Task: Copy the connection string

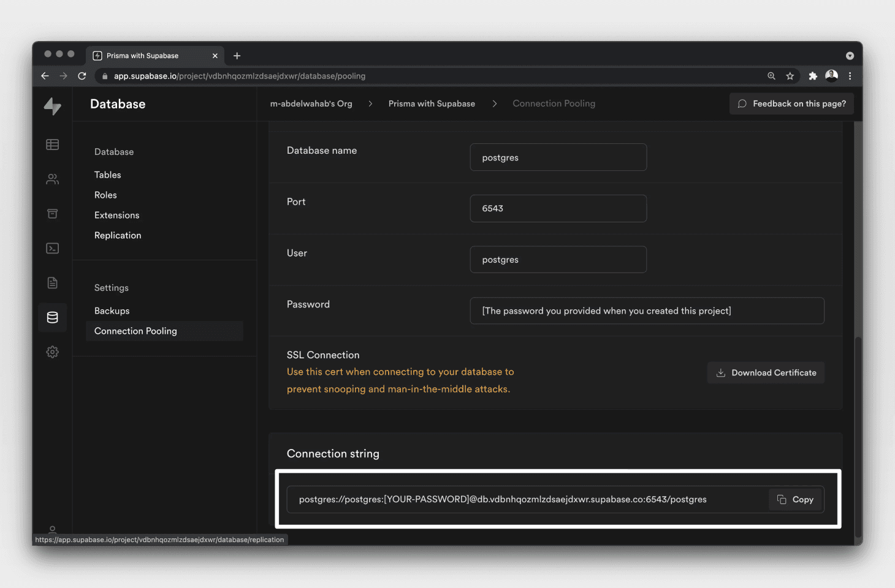Action: 795,499
